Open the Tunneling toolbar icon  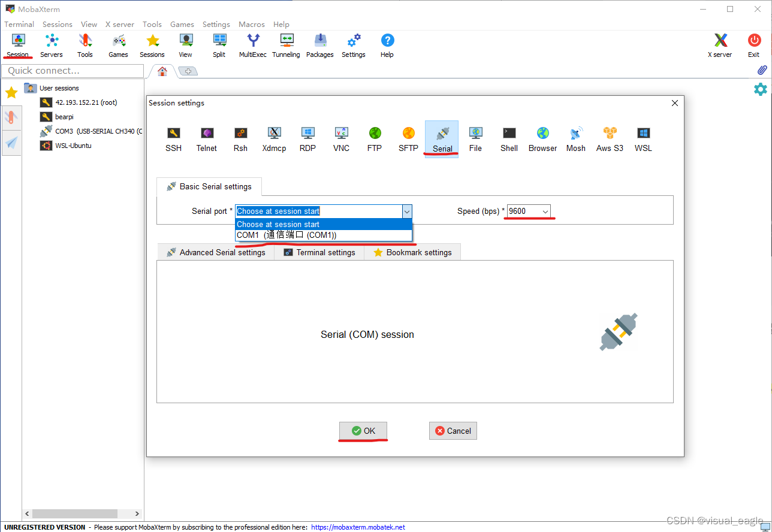point(287,46)
